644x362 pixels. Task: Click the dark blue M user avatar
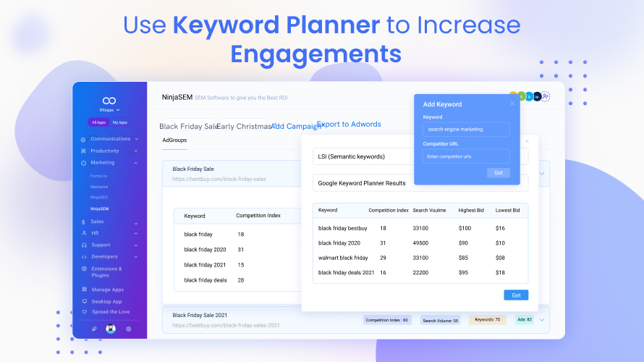click(x=537, y=96)
